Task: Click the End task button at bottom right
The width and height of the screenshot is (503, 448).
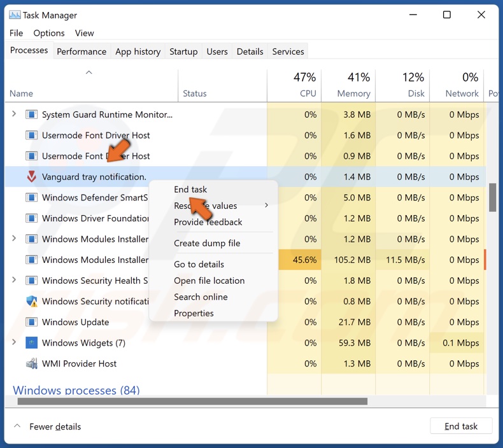Action: (x=461, y=426)
